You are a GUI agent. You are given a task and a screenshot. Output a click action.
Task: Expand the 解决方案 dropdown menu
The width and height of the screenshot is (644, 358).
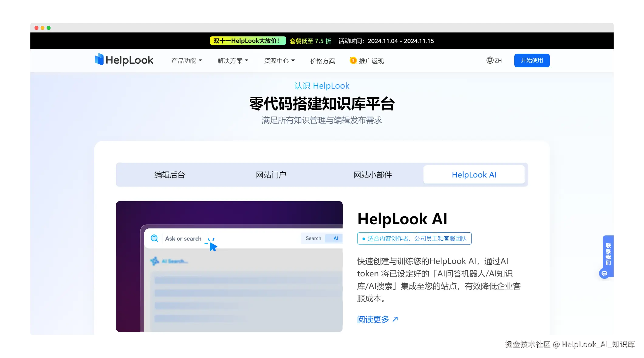(233, 61)
